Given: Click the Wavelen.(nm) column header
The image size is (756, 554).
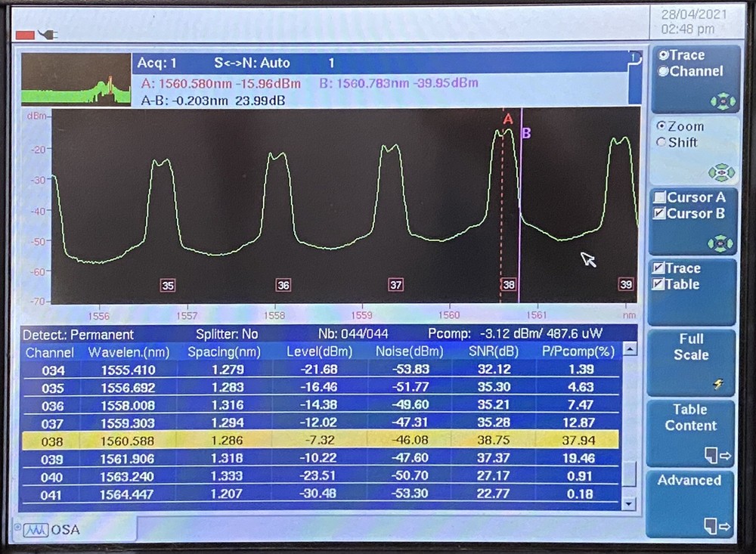Looking at the screenshot, I should point(129,353).
